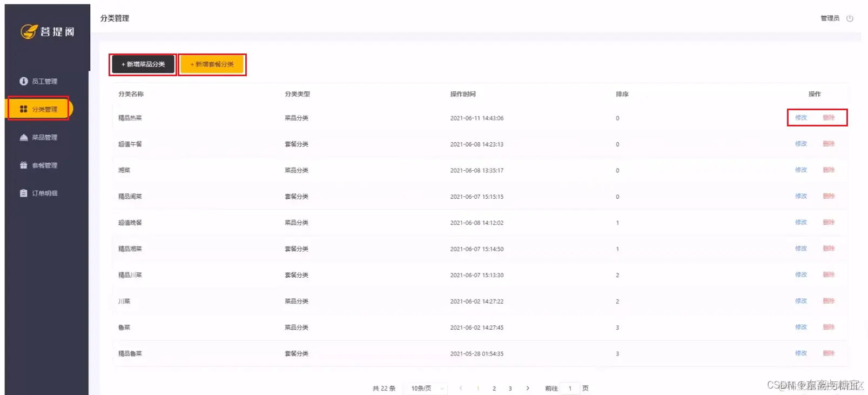868x395 pixels.
Task: Click the 新增套餐分类 button
Action: (x=212, y=64)
